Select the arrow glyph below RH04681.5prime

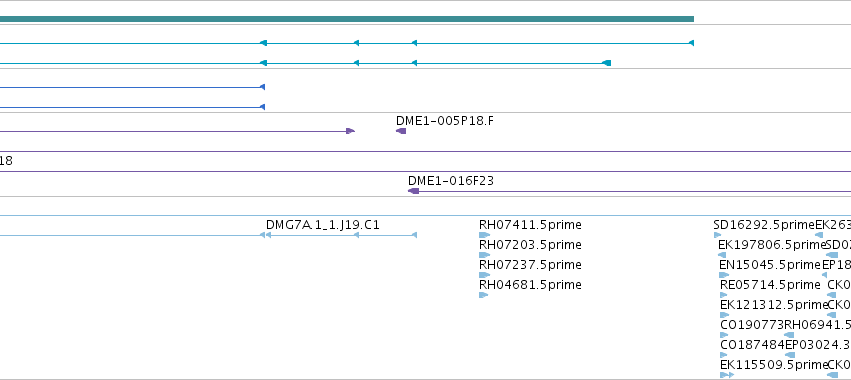pyautogui.click(x=484, y=295)
